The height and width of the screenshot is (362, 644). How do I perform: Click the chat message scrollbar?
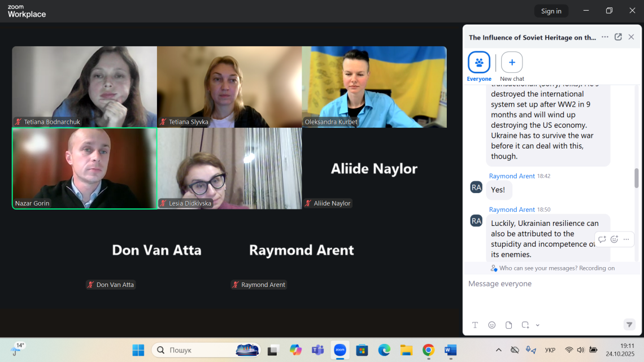coord(637,178)
